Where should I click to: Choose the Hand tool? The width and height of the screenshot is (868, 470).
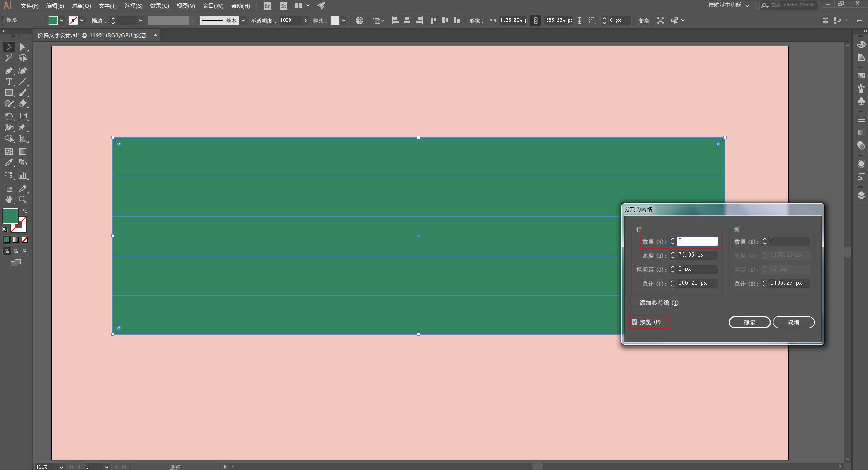tap(9, 199)
